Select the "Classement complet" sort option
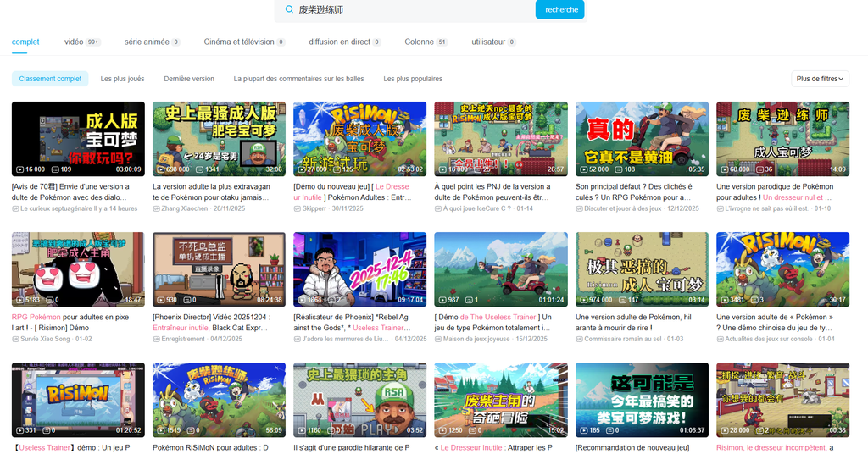Image resolution: width=868 pixels, height=454 pixels. 50,79
